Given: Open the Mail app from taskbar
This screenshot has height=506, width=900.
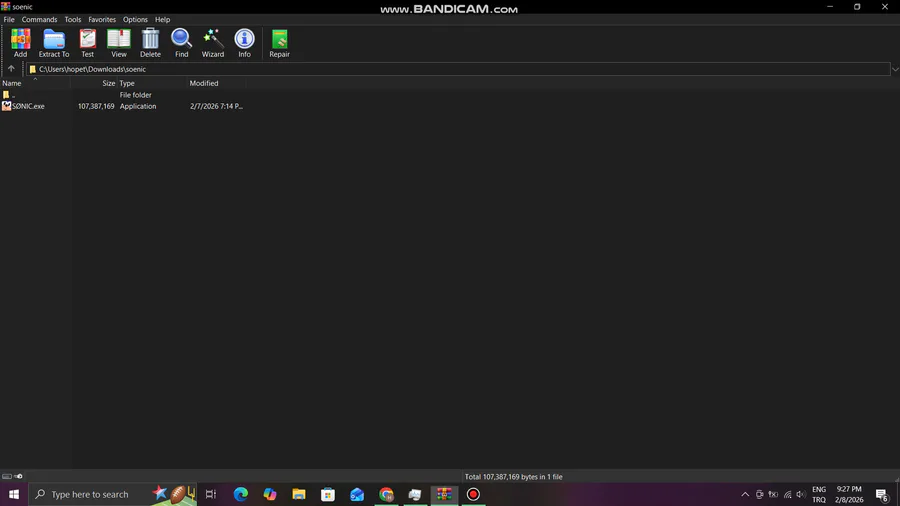Looking at the screenshot, I should pyautogui.click(x=357, y=494).
